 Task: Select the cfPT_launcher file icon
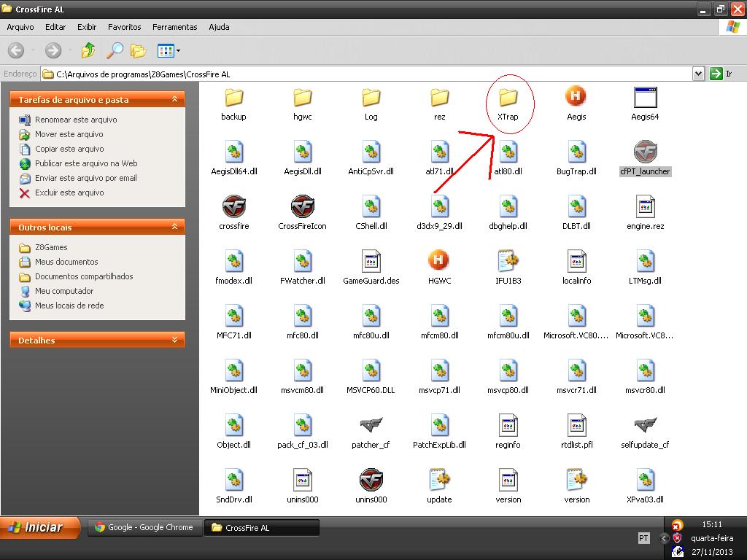coord(645,152)
